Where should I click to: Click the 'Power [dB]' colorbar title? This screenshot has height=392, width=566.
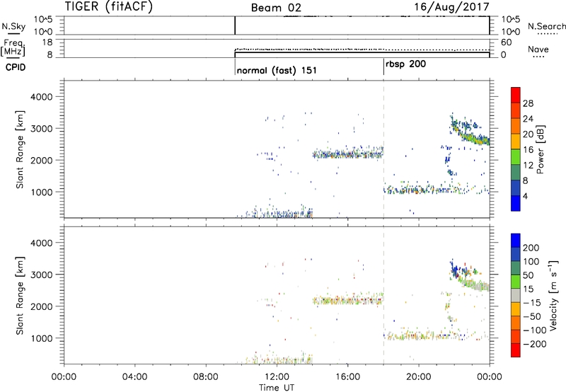click(540, 149)
